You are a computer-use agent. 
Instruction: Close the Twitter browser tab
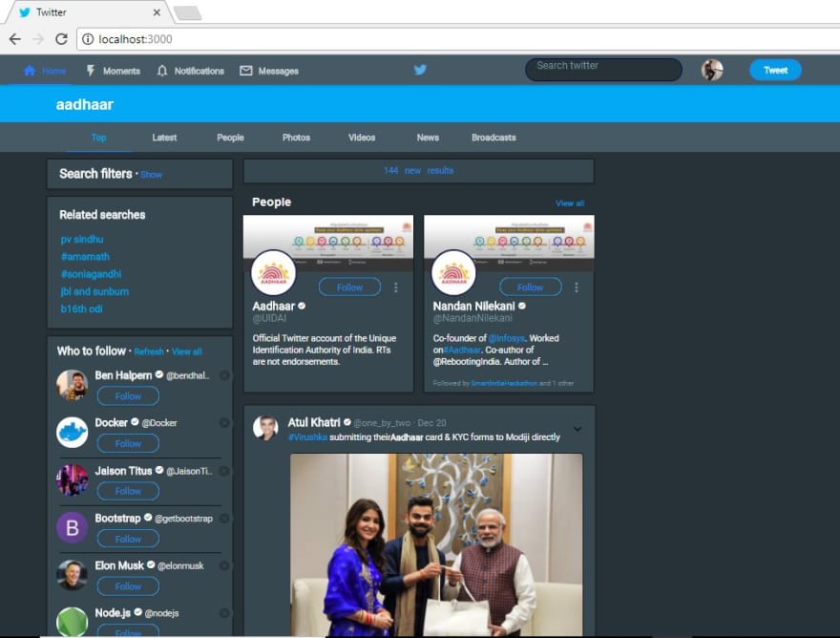pyautogui.click(x=157, y=12)
